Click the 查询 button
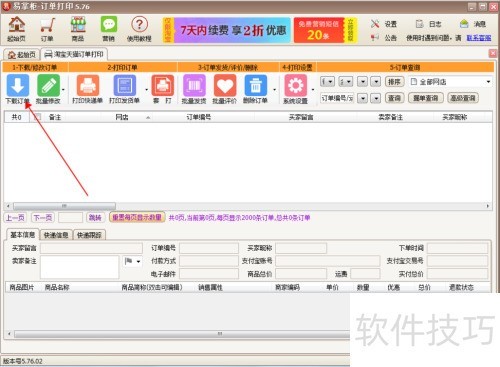Screen dimensions: 500x367 [395, 98]
